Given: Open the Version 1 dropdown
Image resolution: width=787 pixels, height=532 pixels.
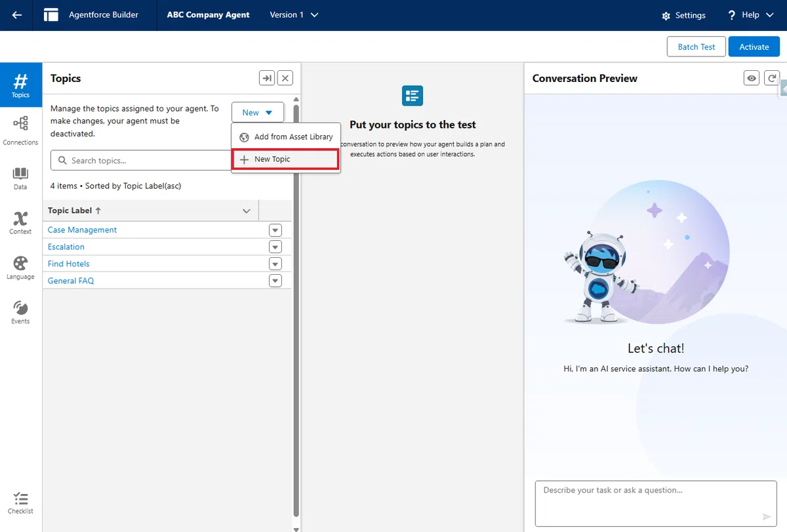Looking at the screenshot, I should (294, 15).
